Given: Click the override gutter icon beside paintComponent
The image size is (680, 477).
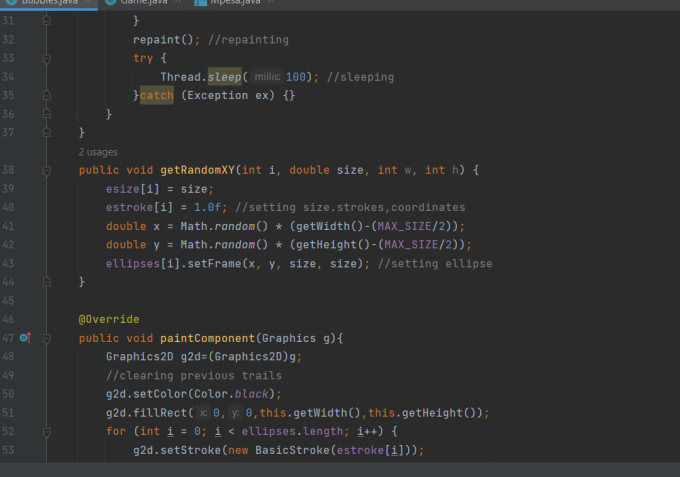Looking at the screenshot, I should pyautogui.click(x=25, y=337).
